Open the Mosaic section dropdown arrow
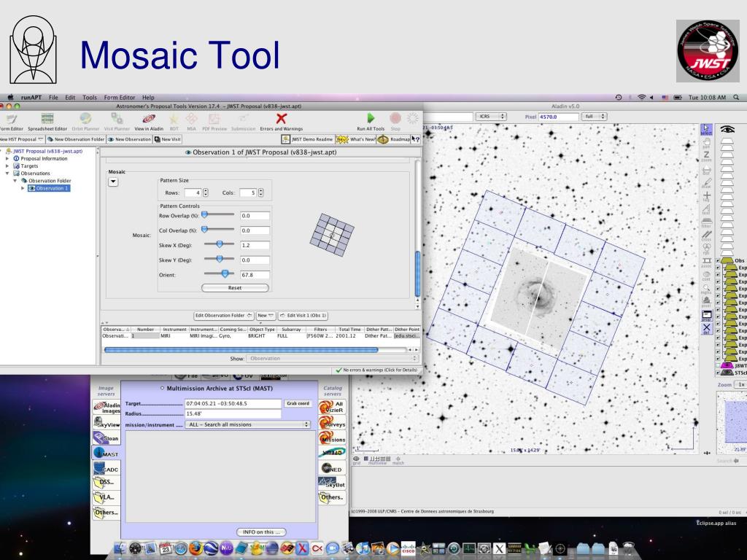Screen dimensions: 747x560 tap(113, 182)
